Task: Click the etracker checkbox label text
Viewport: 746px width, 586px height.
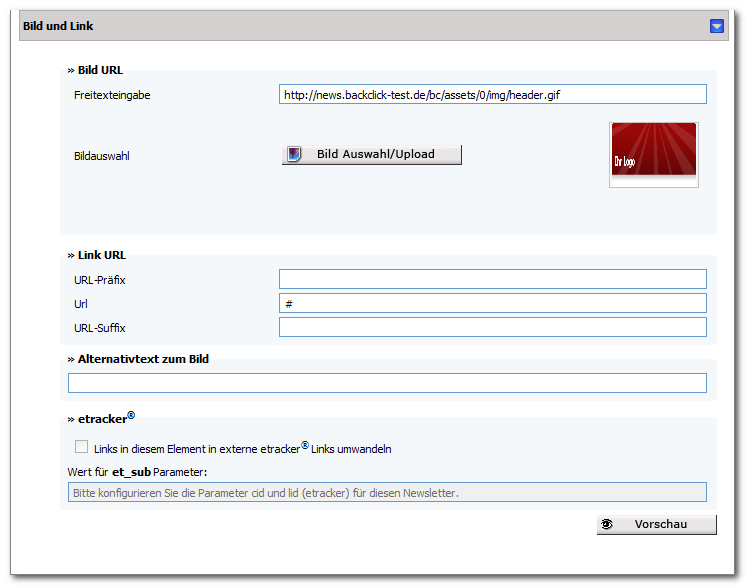Action: [243, 448]
